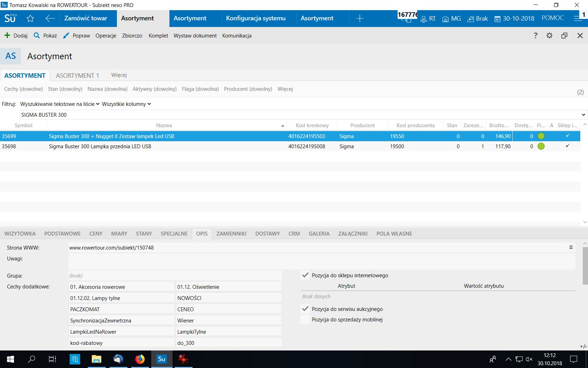Open a new tab with the plus icon

(359, 19)
